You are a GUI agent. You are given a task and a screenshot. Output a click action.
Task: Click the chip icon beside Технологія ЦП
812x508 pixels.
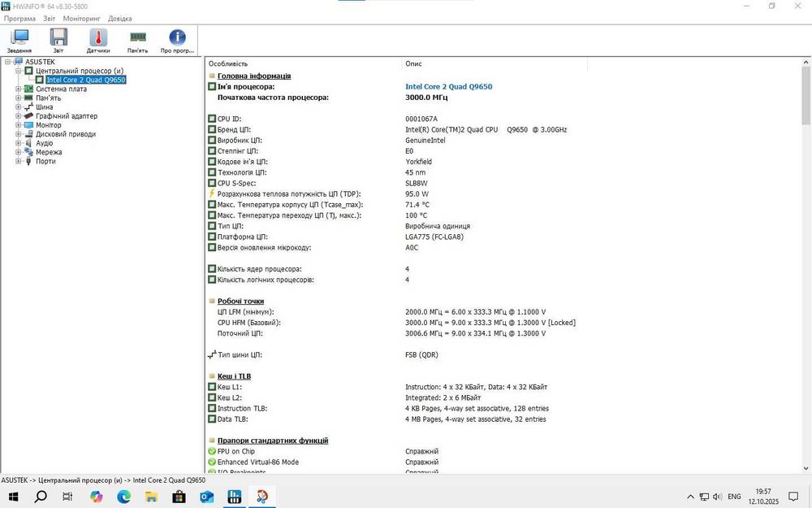point(212,172)
